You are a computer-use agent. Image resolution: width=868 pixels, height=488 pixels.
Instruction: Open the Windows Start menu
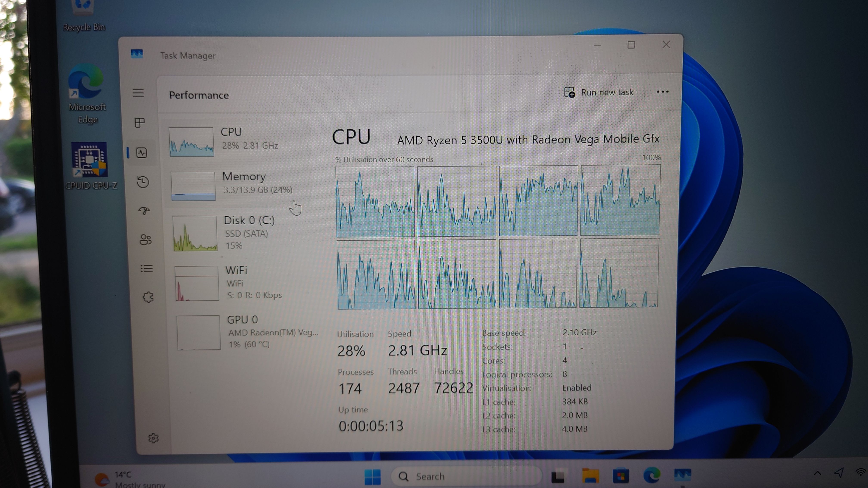point(372,477)
